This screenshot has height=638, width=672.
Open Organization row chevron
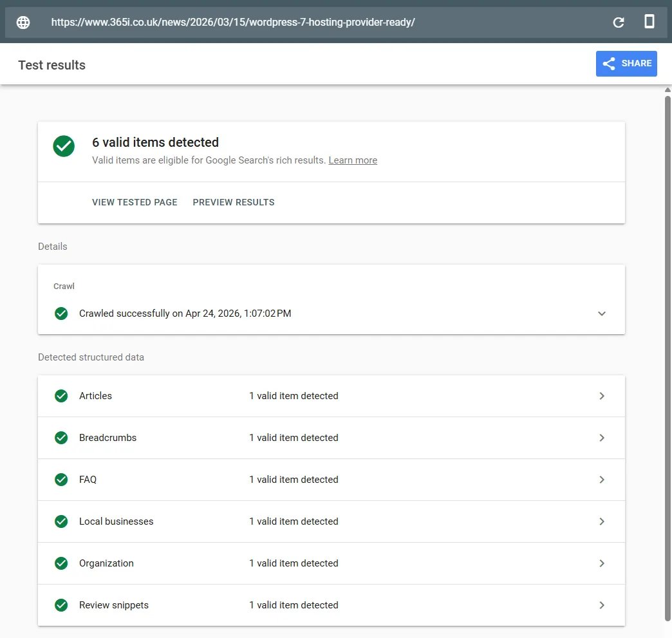coord(602,563)
